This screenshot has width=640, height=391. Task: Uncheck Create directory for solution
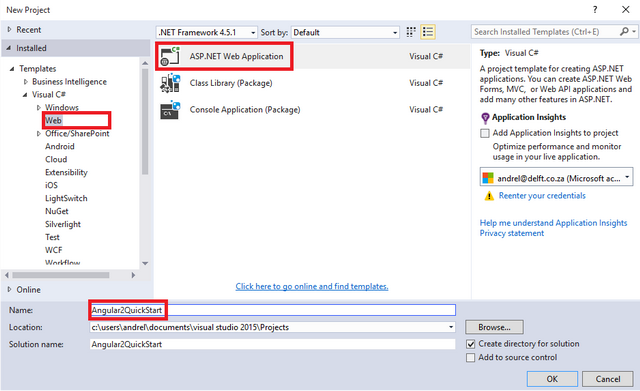click(x=471, y=344)
